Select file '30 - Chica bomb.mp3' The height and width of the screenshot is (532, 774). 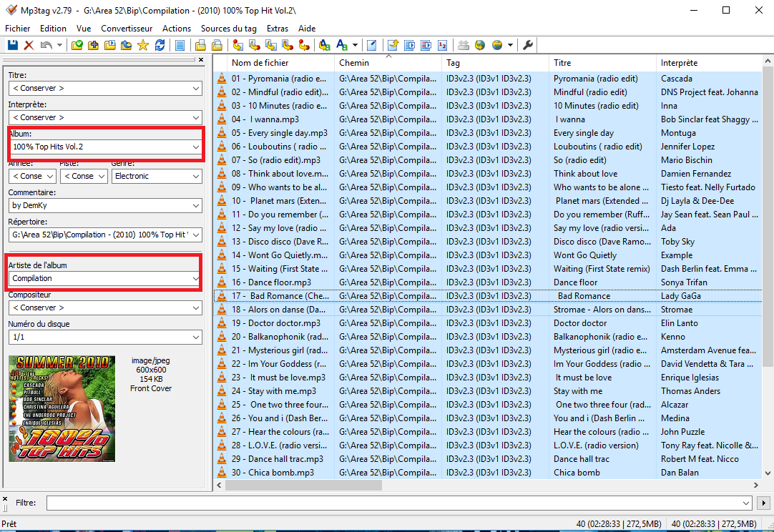pyautogui.click(x=273, y=472)
